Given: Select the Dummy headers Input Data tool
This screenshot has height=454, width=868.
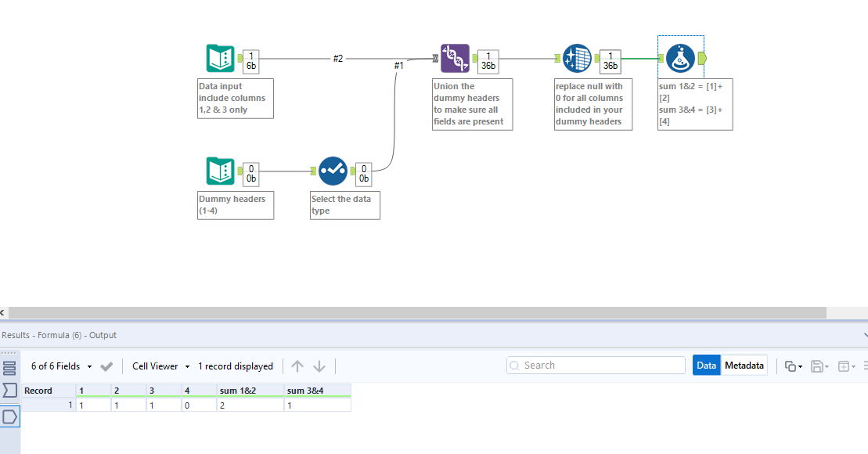Looking at the screenshot, I should [222, 171].
